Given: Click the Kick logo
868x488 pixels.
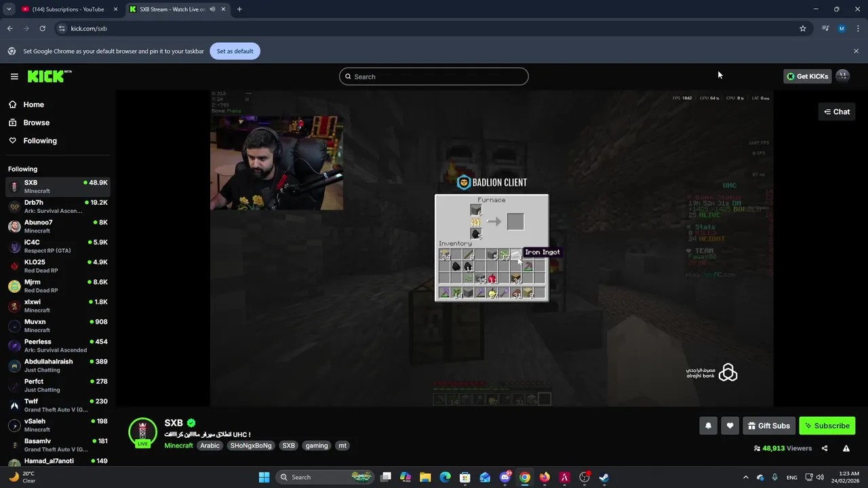Looking at the screenshot, I should 50,76.
